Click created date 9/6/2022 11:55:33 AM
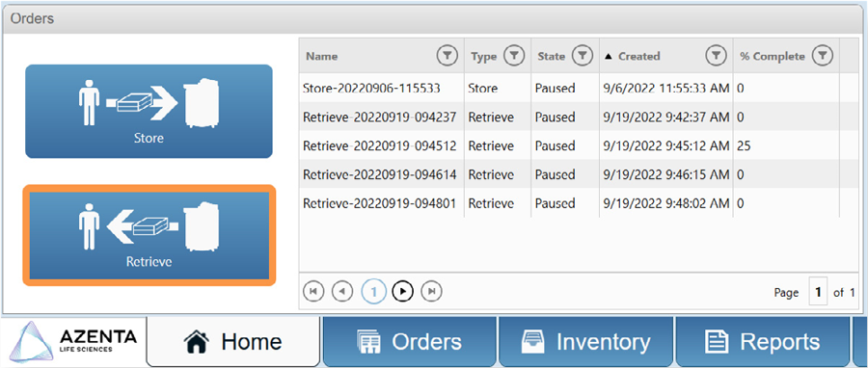The image size is (868, 368). tap(665, 88)
